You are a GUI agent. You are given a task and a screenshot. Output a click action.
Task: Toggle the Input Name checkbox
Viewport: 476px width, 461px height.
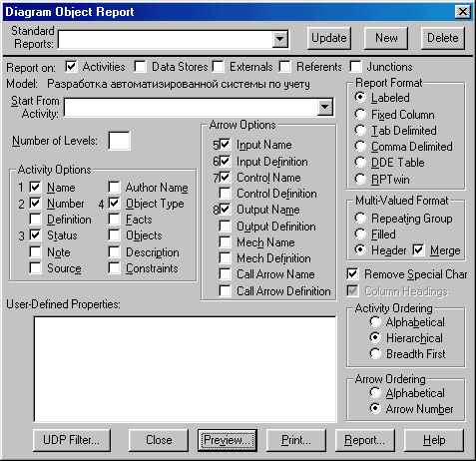coord(225,145)
